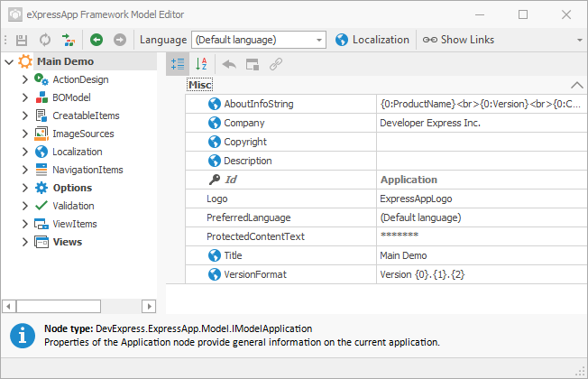Click the green Back navigation arrow
The width and height of the screenshot is (588, 379).
(96, 40)
